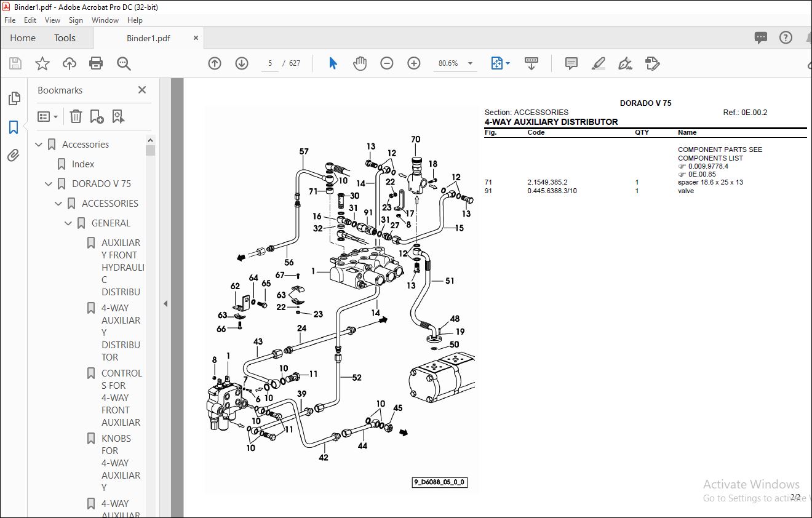Screen dimensions: 812x518
Task: Delete selected bookmark trash icon
Action: (x=76, y=116)
